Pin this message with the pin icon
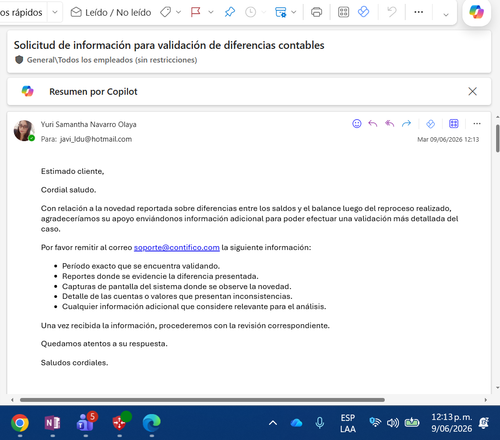The image size is (500, 440). click(x=230, y=12)
